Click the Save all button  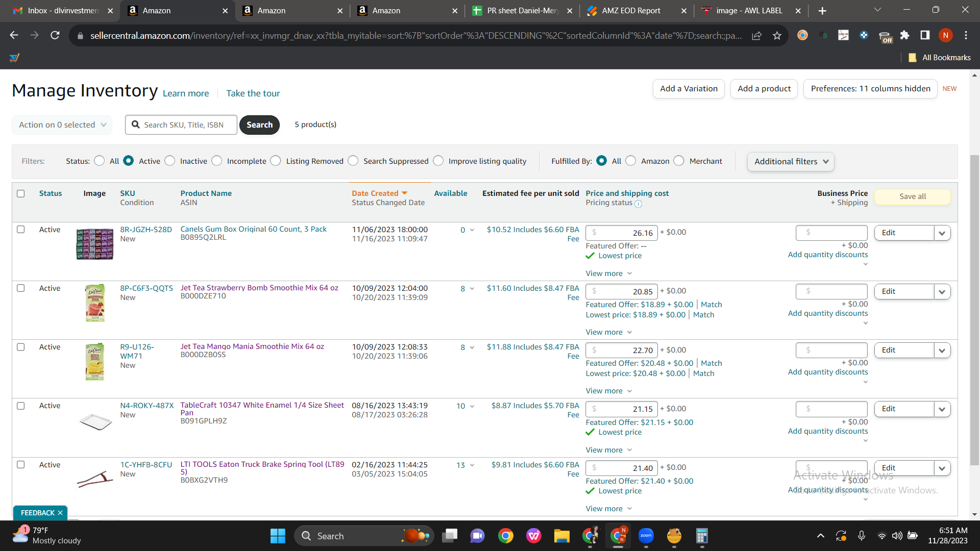pos(913,197)
